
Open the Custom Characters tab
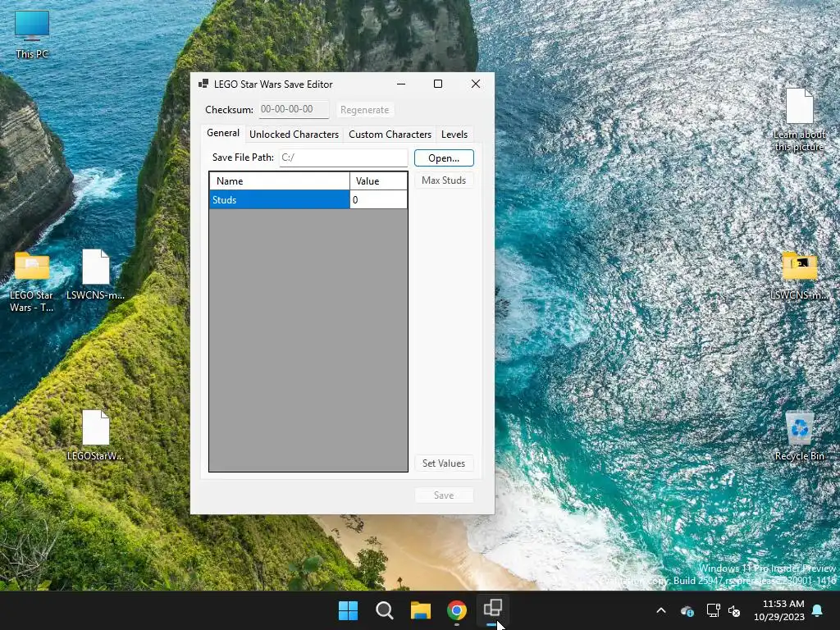pyautogui.click(x=390, y=135)
